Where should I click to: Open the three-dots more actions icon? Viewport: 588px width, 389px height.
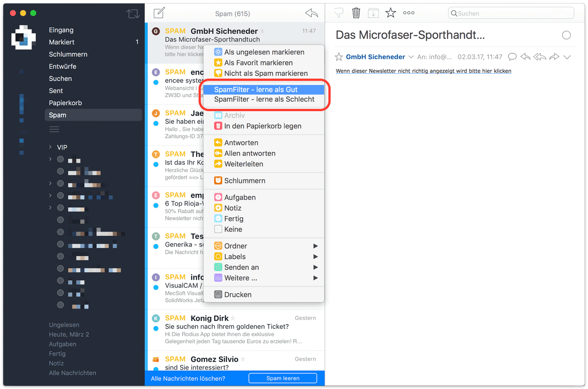click(409, 13)
